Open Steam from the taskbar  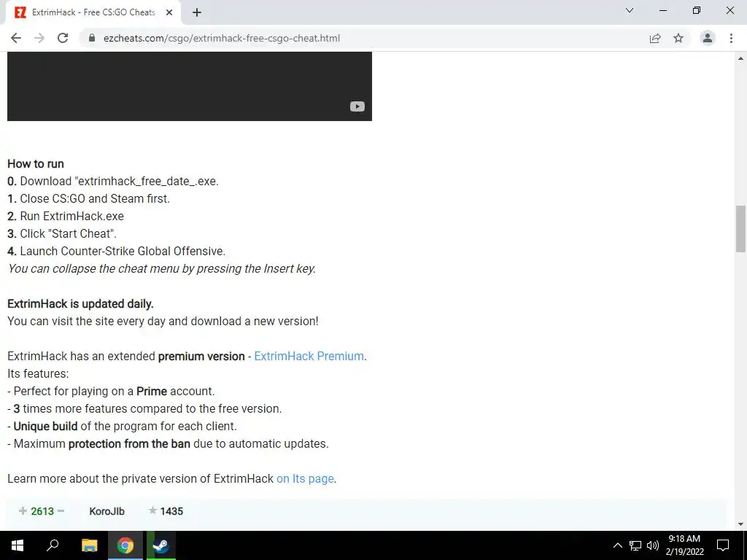click(161, 545)
